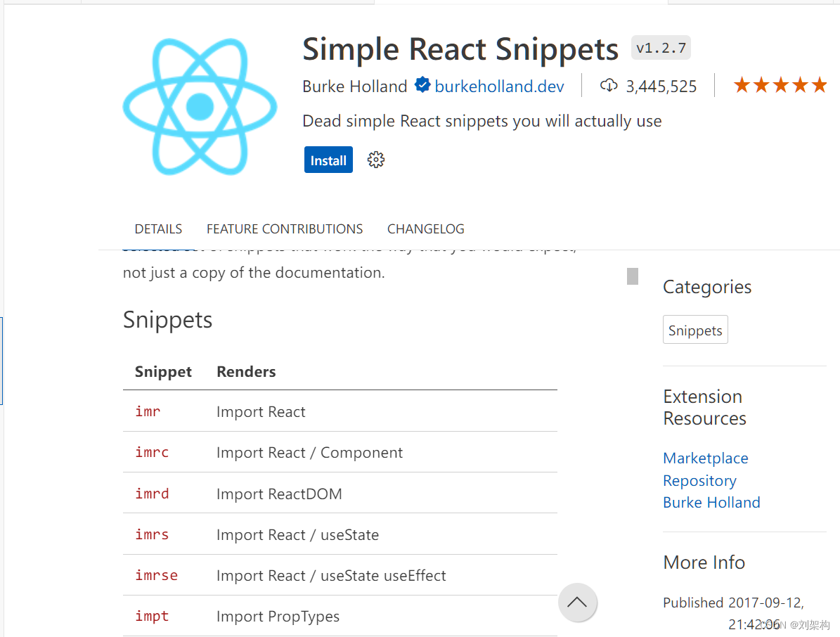Click the impt snippet code

pyautogui.click(x=152, y=616)
